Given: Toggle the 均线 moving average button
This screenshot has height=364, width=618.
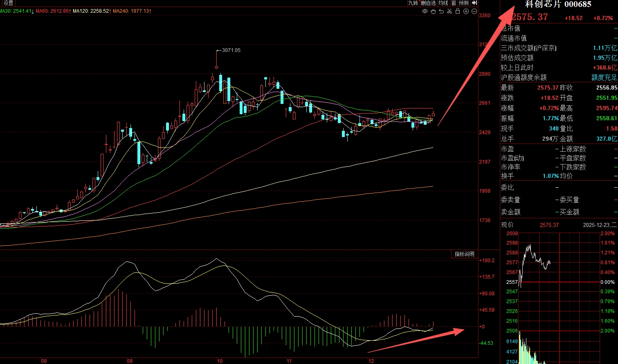Looking at the screenshot, I should point(443,3).
